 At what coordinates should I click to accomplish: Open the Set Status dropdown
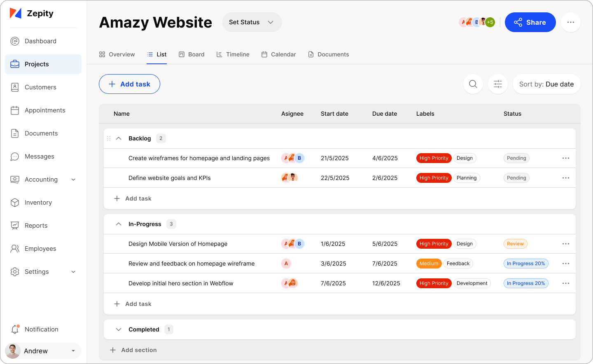point(252,22)
